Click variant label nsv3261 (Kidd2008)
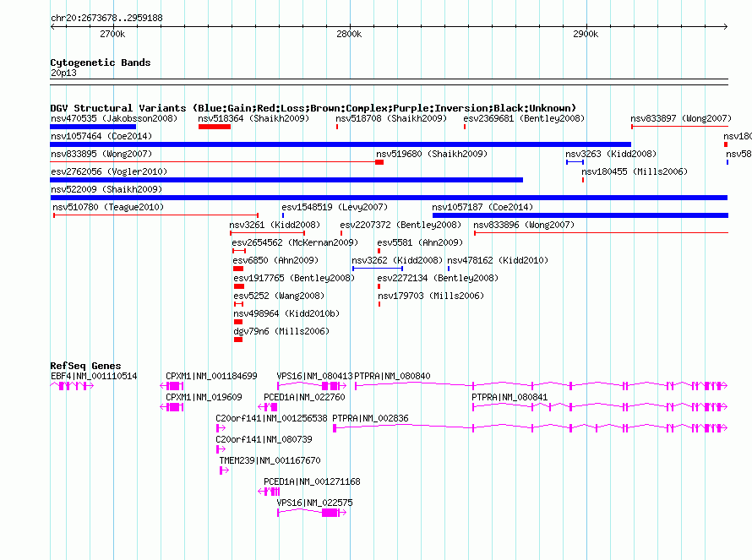The width and height of the screenshot is (752, 560). click(275, 225)
